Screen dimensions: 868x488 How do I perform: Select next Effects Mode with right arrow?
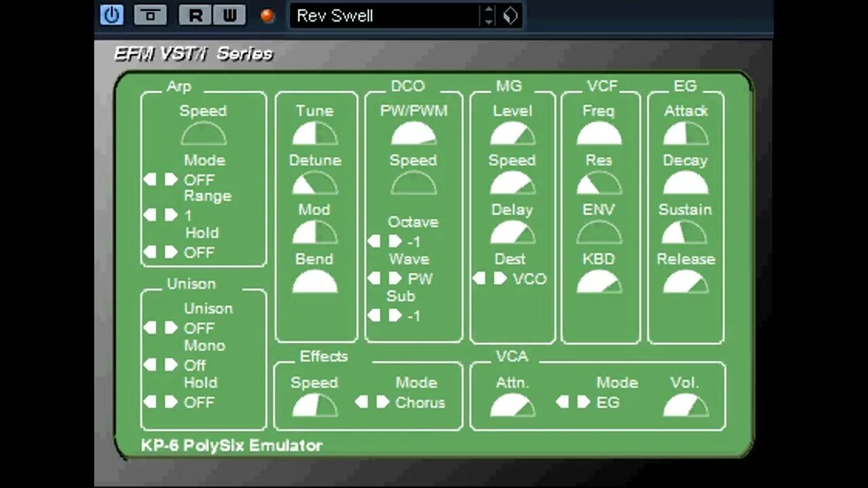(x=383, y=402)
